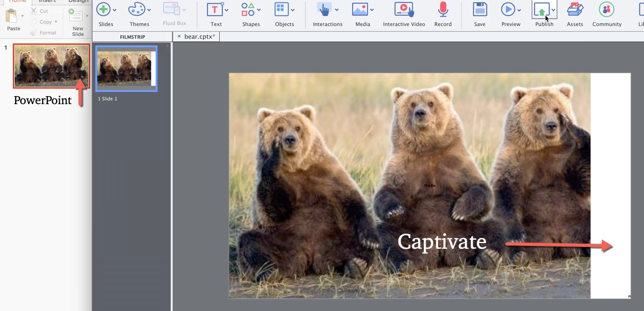Save the project with Save icon
The height and width of the screenshot is (311, 644).
(480, 9)
